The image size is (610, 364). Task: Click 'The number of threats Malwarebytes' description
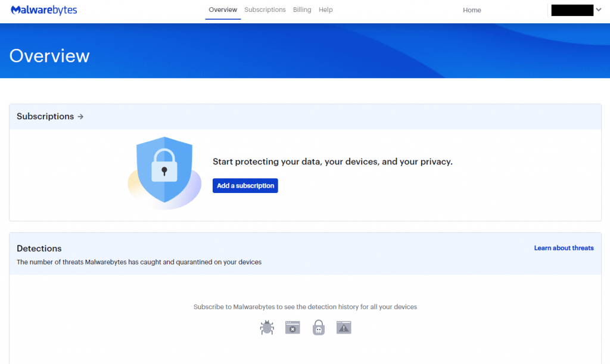pyautogui.click(x=139, y=262)
